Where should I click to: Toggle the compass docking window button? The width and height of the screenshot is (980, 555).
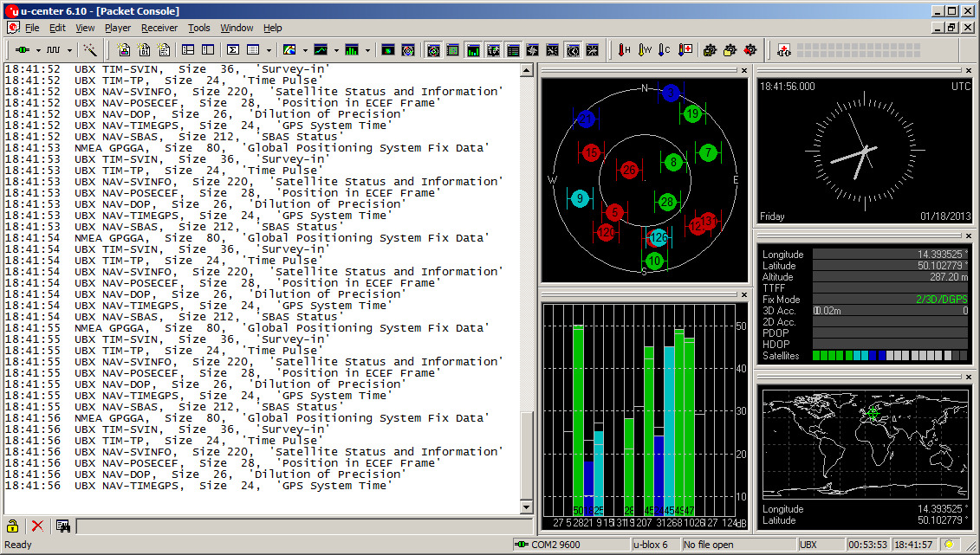click(x=533, y=50)
